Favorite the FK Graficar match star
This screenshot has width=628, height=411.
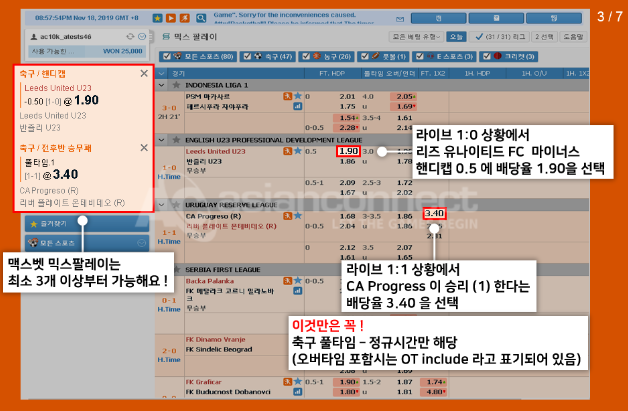click(x=298, y=382)
